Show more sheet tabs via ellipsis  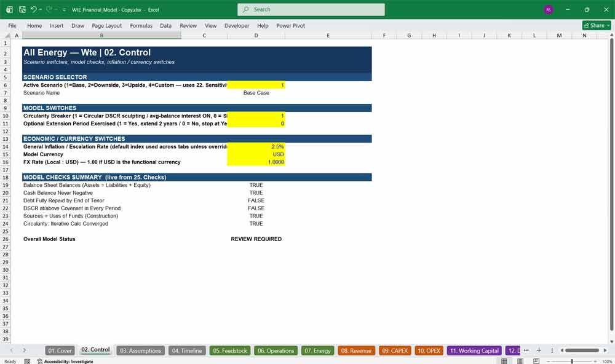point(526,350)
